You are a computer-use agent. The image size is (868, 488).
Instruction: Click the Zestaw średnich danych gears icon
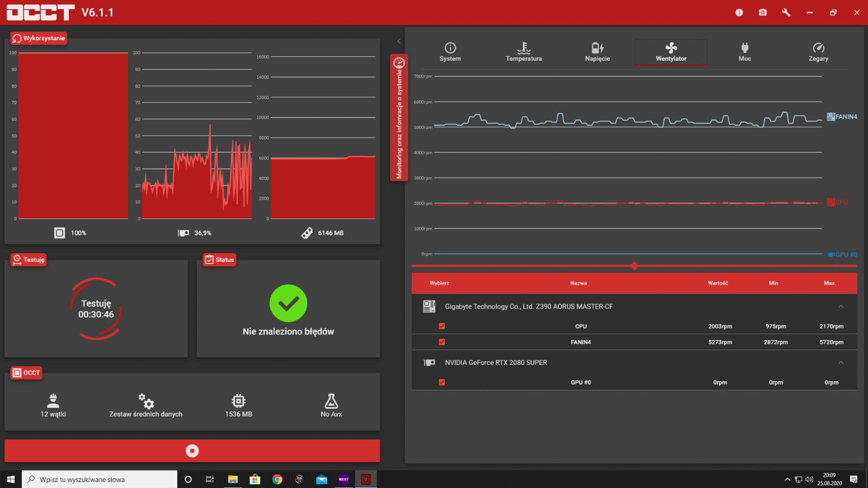pos(146,401)
